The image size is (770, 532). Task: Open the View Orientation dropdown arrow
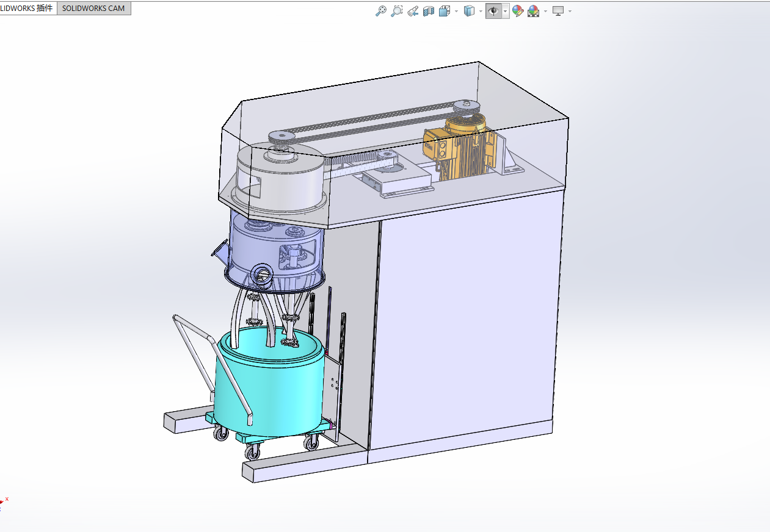[456, 11]
